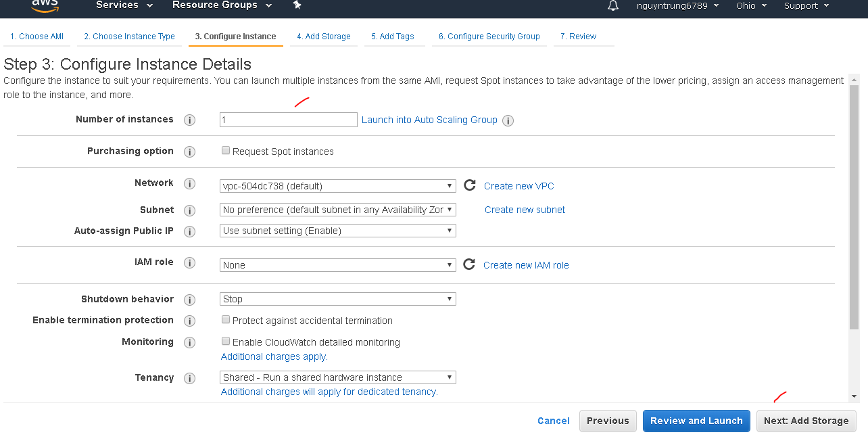Open the notifications bell icon
This screenshot has height=443, width=868.
(613, 5)
